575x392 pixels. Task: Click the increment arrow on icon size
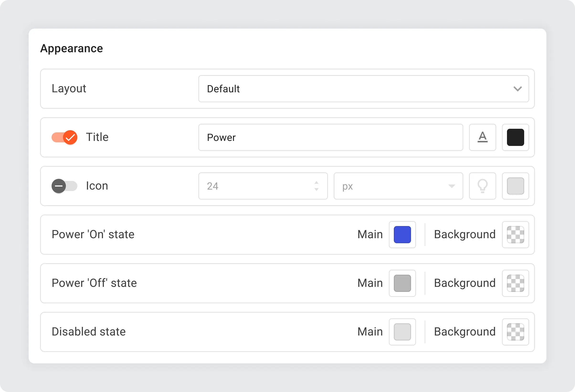tap(316, 183)
